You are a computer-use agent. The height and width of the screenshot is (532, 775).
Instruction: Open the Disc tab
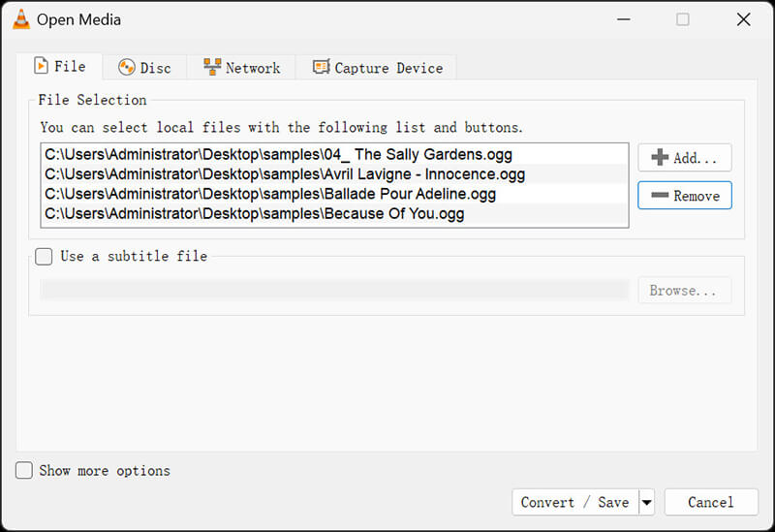pos(144,67)
